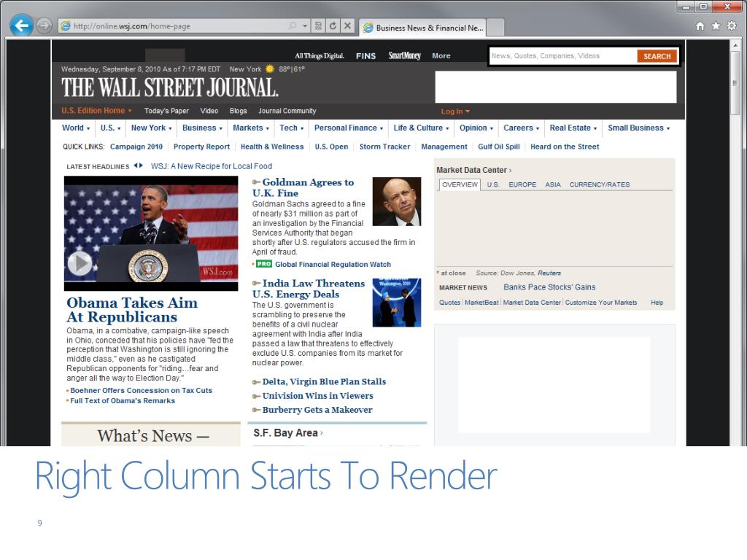Image resolution: width=747 pixels, height=560 pixels.
Task: Open the browser Home icon
Action: pyautogui.click(x=700, y=26)
